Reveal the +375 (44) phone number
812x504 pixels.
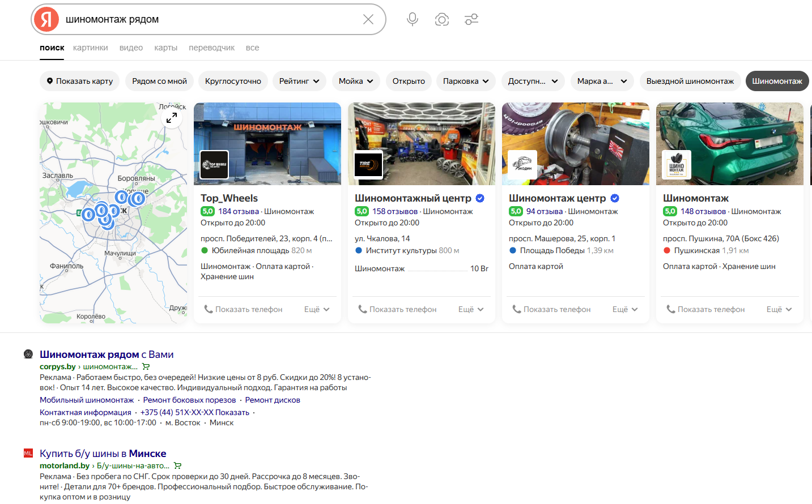point(195,412)
